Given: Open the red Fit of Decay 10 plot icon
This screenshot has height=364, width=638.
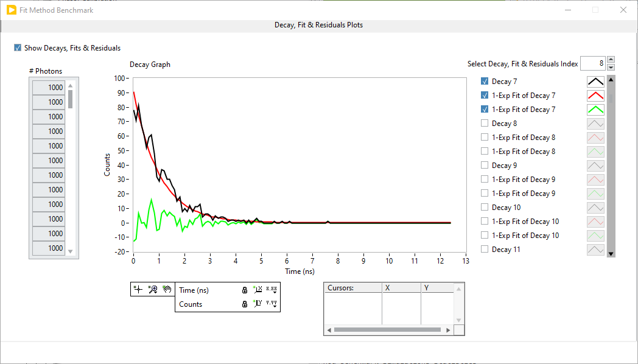Looking at the screenshot, I should coord(595,222).
